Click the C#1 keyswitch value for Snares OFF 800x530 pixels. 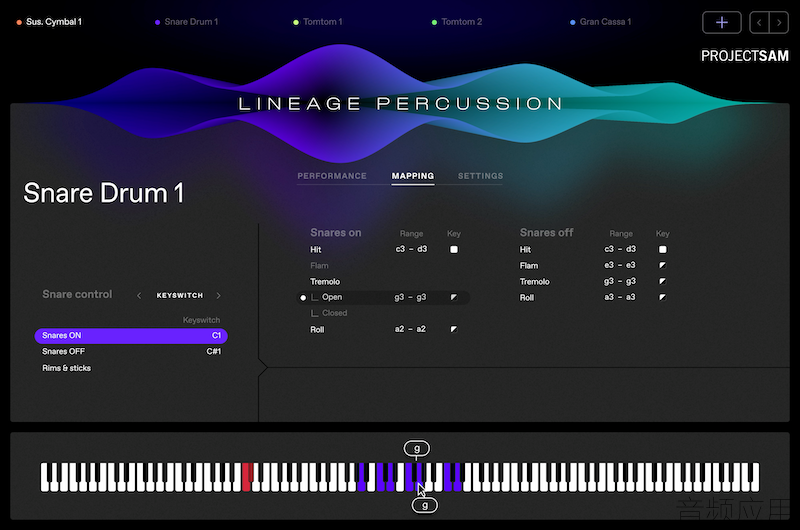pyautogui.click(x=214, y=351)
